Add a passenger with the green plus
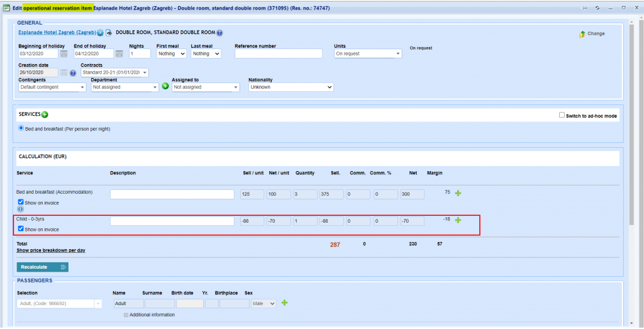This screenshot has width=644, height=329. (284, 303)
